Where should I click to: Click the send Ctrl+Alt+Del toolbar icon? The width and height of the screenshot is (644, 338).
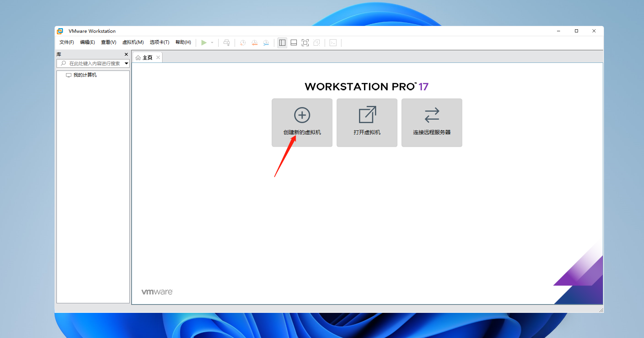point(227,43)
